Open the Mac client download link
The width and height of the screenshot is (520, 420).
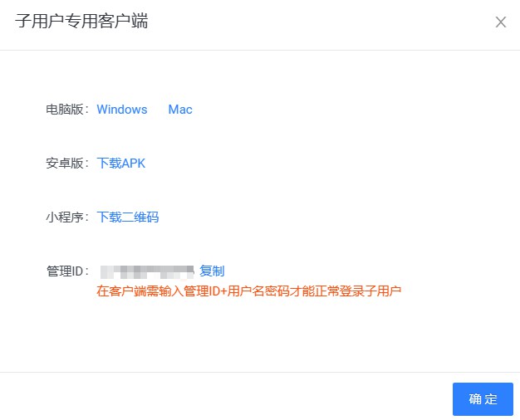coord(180,110)
